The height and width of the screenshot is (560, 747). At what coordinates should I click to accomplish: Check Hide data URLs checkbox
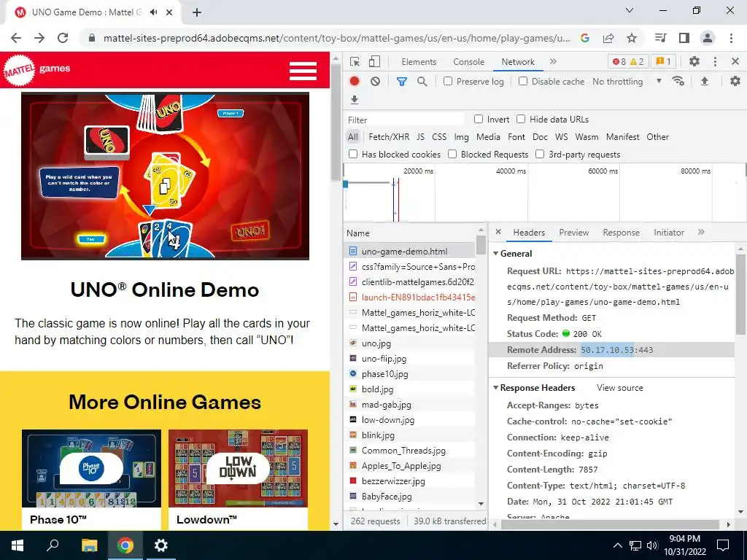(521, 119)
